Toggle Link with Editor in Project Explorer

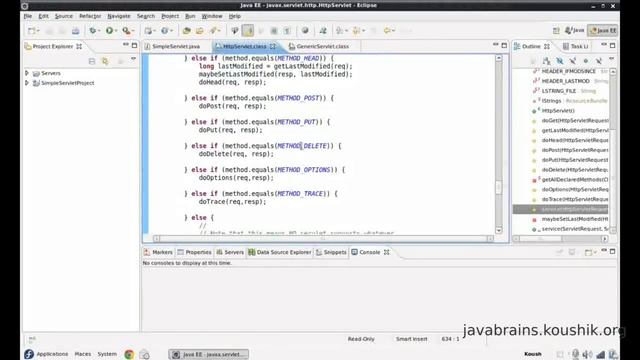(105, 61)
